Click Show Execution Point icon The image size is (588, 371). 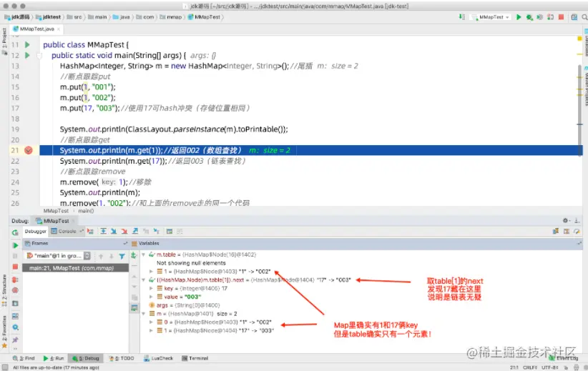click(x=90, y=231)
